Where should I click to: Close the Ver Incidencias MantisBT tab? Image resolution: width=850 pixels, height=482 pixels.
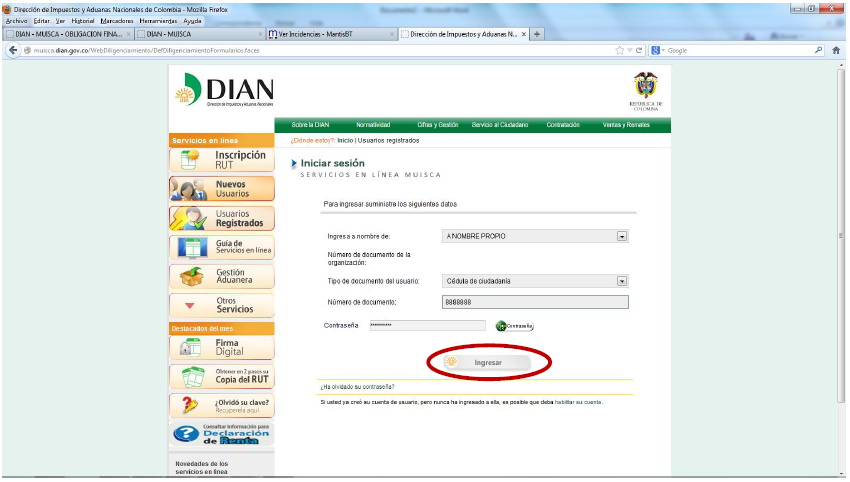pos(392,34)
